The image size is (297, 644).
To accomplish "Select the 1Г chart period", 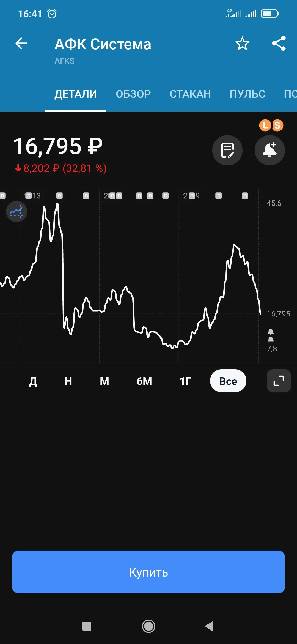I will point(186,381).
